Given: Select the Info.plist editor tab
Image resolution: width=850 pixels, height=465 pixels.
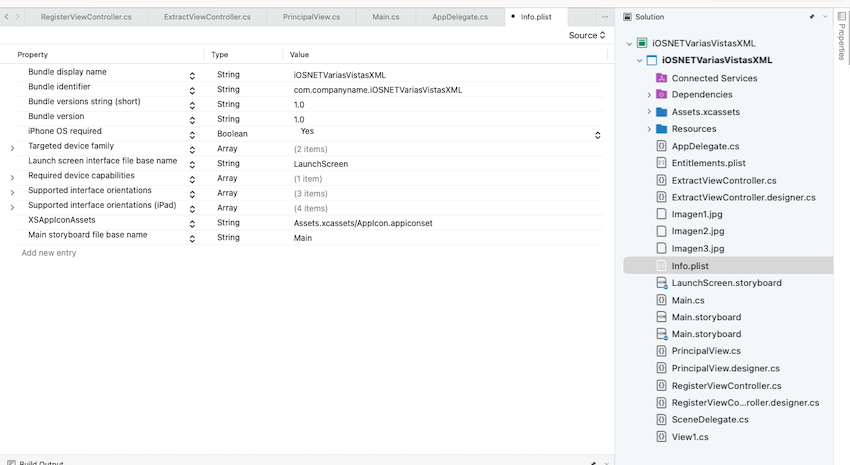Looking at the screenshot, I should pos(536,17).
